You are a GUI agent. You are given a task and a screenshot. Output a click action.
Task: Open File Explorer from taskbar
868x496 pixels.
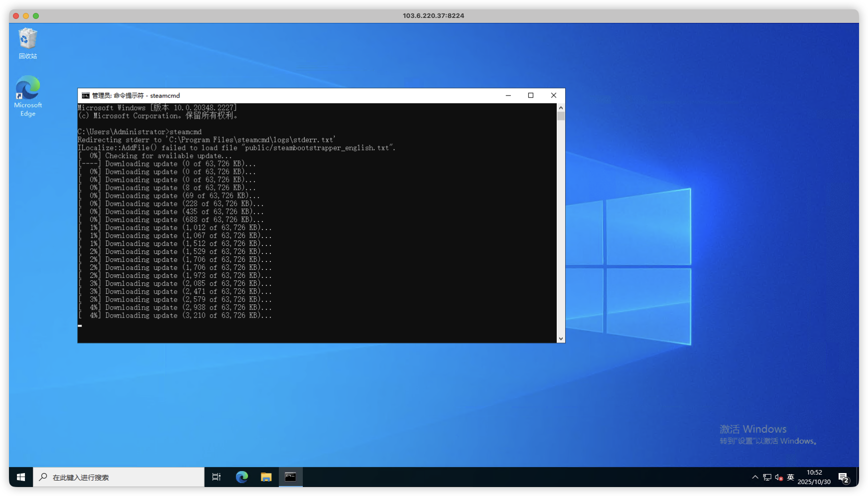coord(266,477)
